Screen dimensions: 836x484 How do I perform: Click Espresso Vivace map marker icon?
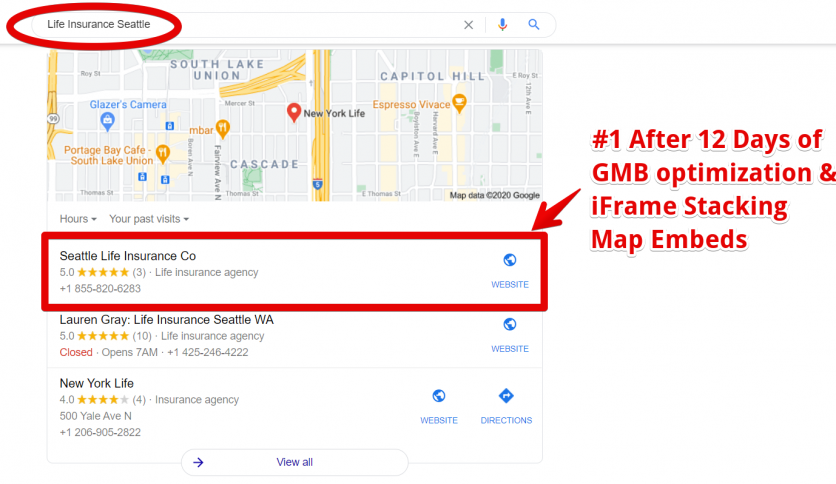(459, 101)
